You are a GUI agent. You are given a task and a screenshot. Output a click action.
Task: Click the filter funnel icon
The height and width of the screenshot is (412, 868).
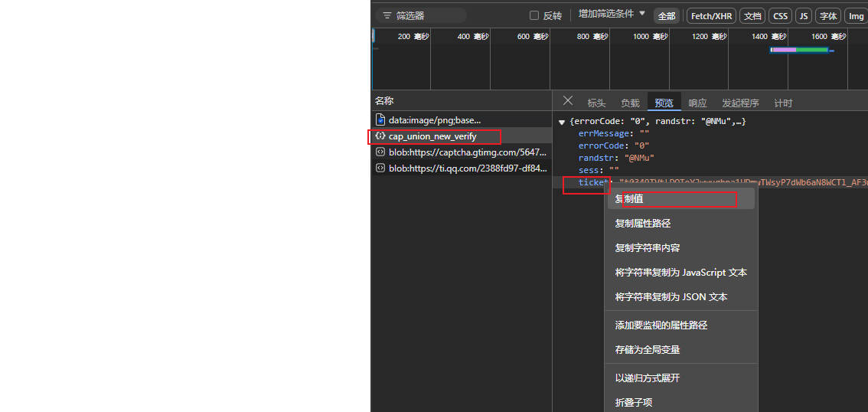(387, 15)
